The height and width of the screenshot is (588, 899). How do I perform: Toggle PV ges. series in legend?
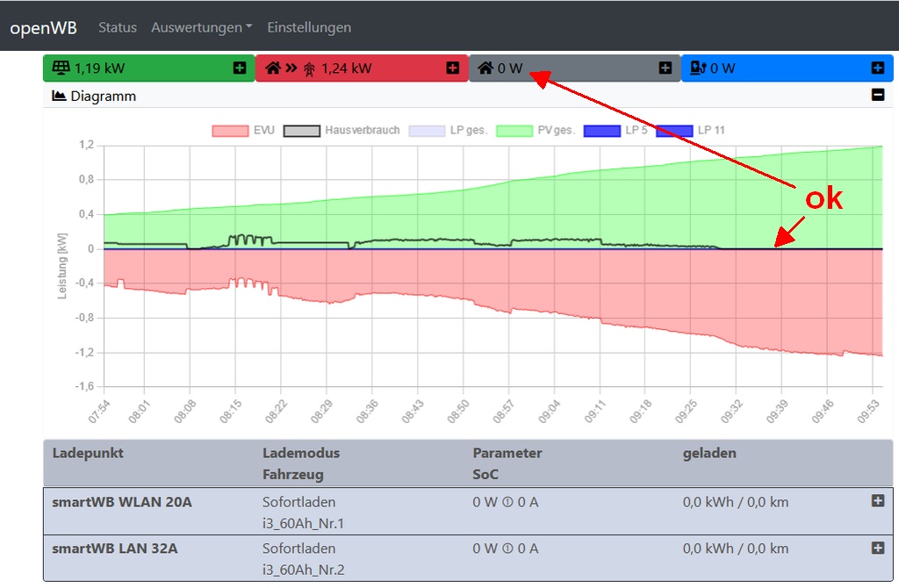[x=536, y=131]
